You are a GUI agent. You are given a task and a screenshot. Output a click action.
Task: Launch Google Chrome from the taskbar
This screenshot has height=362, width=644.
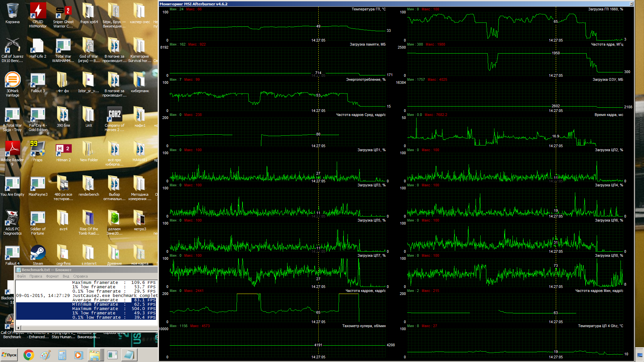click(29, 355)
